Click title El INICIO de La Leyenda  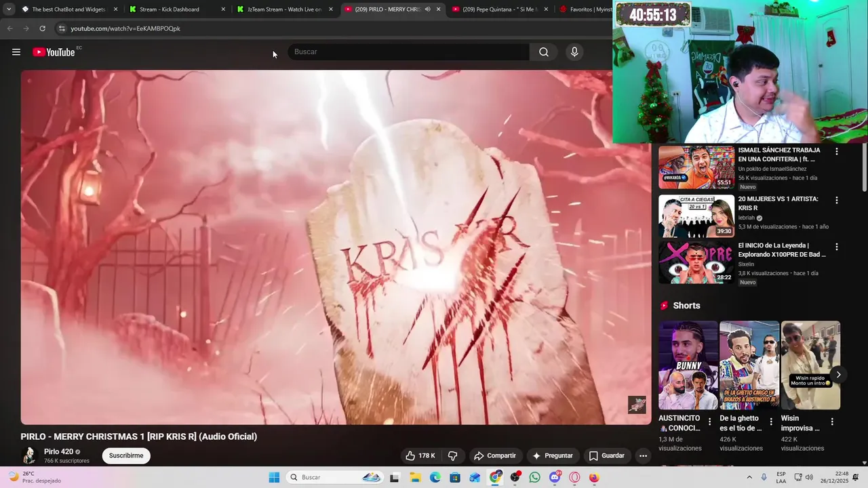[x=782, y=250]
